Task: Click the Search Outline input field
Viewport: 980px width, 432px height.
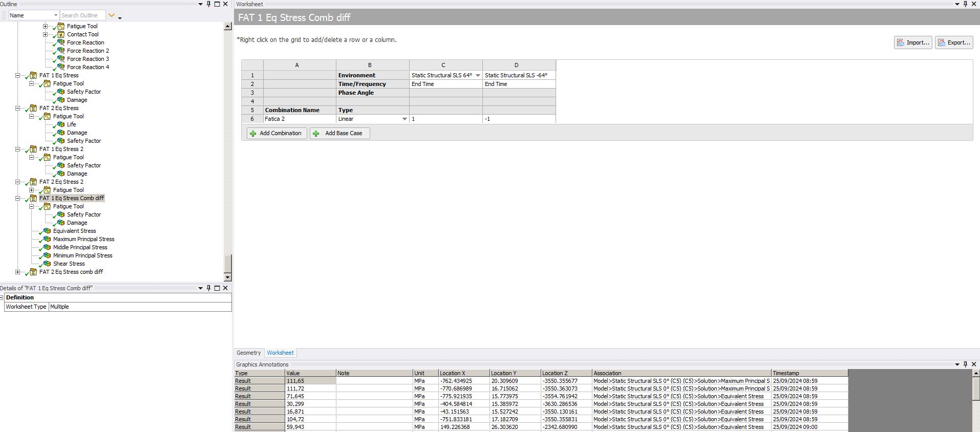Action: pyautogui.click(x=82, y=15)
